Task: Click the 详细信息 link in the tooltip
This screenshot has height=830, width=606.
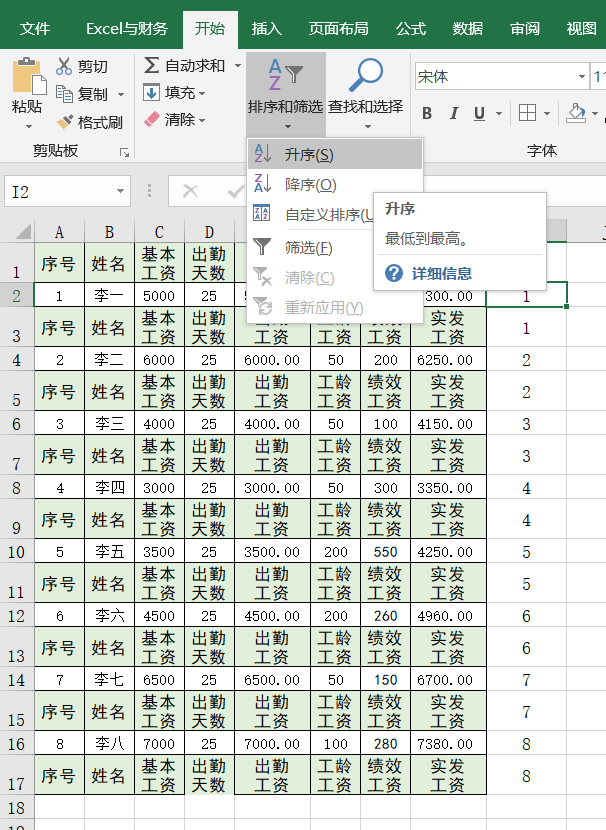Action: pos(442,274)
